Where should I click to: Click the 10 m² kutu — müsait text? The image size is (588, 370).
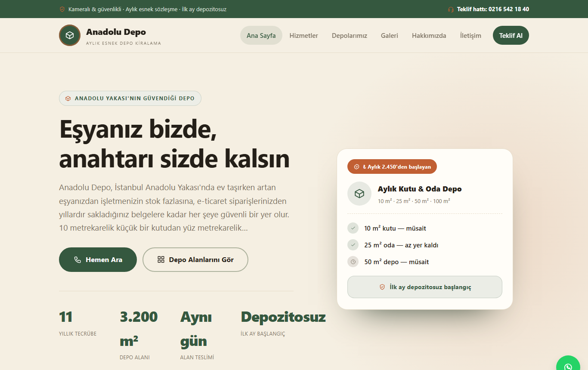click(x=395, y=228)
